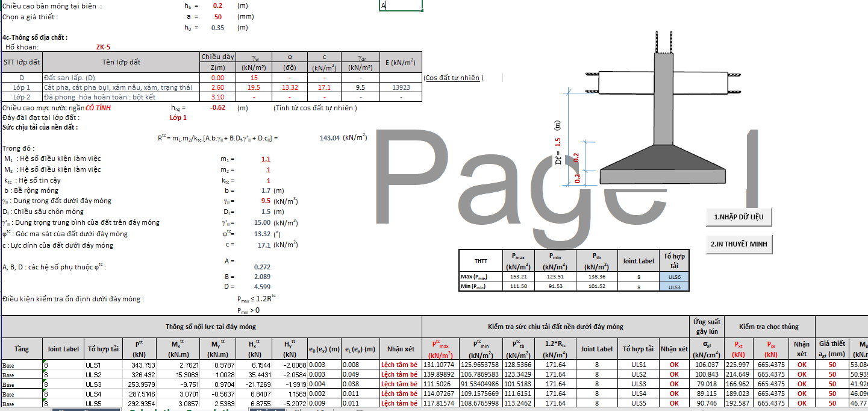Click the 'Base' link in the 343.753 row
This screenshot has height=411, width=868.
tap(8, 365)
